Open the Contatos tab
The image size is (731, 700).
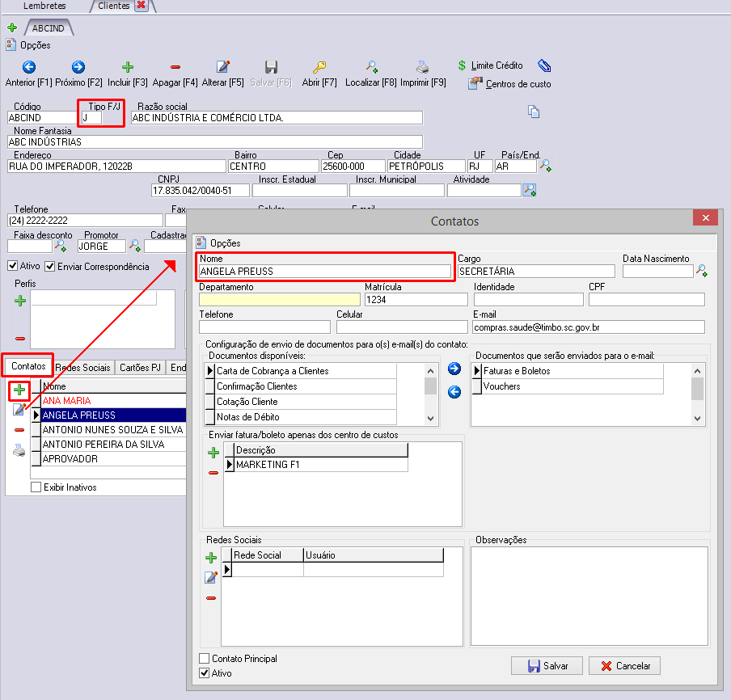(x=28, y=366)
